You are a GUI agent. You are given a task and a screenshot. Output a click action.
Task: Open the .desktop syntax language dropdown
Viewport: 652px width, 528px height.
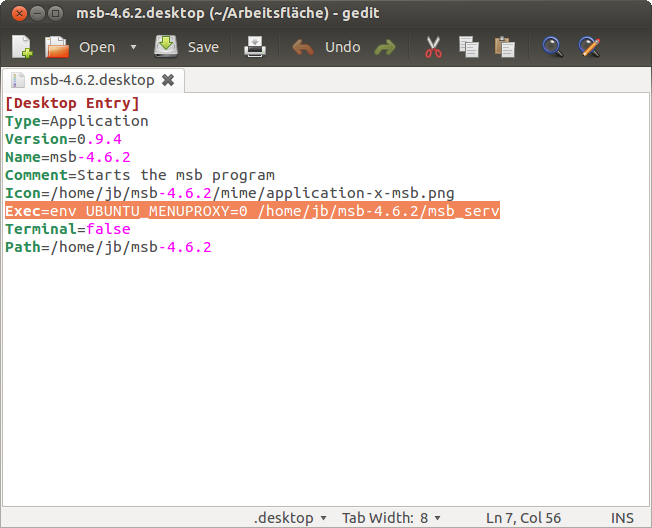290,517
